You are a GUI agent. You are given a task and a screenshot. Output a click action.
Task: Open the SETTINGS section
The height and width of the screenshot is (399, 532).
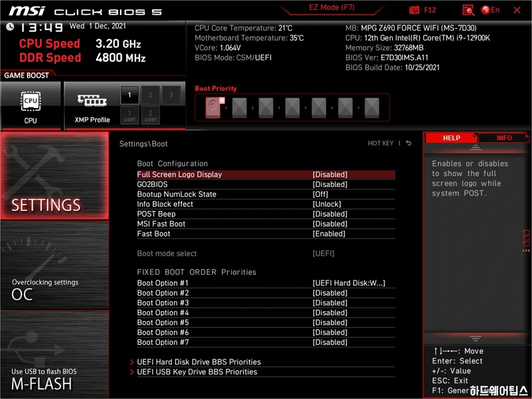(55, 176)
